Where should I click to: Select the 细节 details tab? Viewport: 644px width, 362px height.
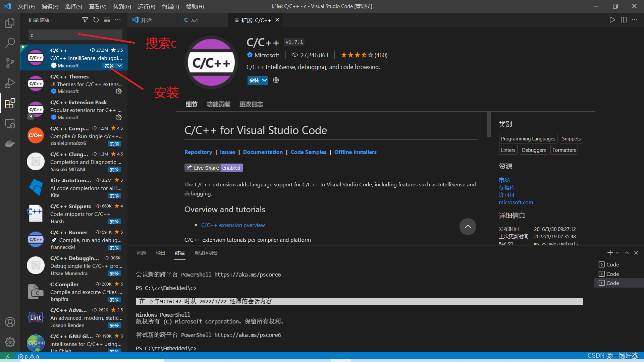point(192,104)
